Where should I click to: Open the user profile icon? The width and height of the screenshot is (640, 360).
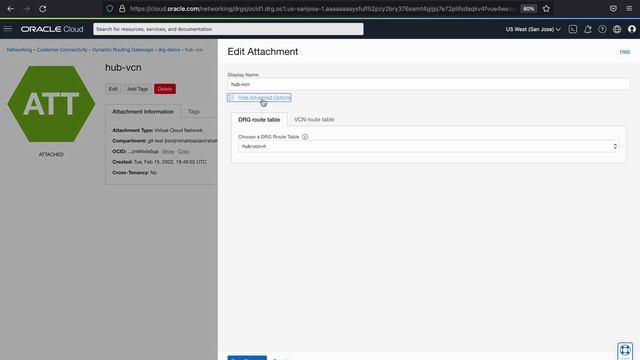click(631, 29)
